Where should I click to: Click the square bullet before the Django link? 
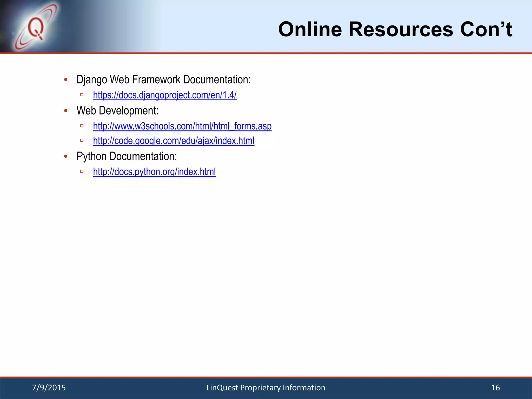(x=82, y=95)
